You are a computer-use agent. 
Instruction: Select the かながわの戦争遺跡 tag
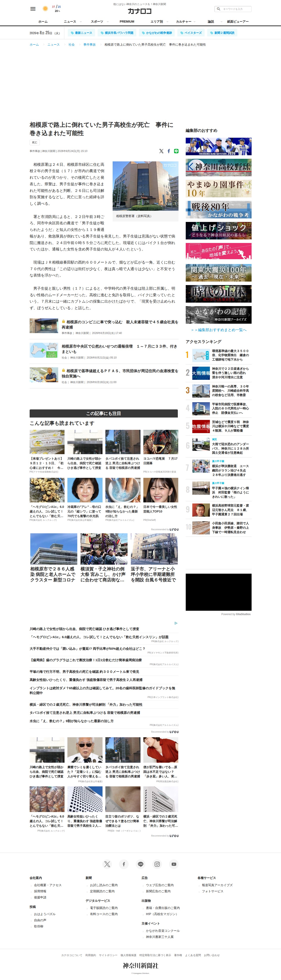point(157,33)
